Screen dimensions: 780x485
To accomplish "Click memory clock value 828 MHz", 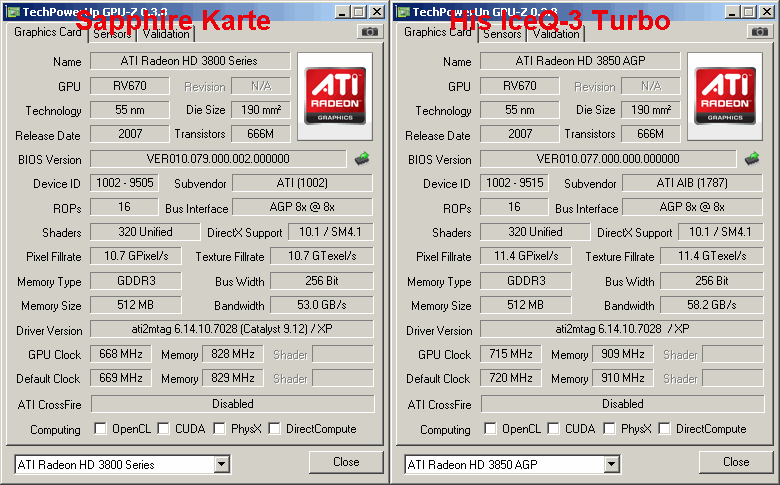I will click(233, 354).
